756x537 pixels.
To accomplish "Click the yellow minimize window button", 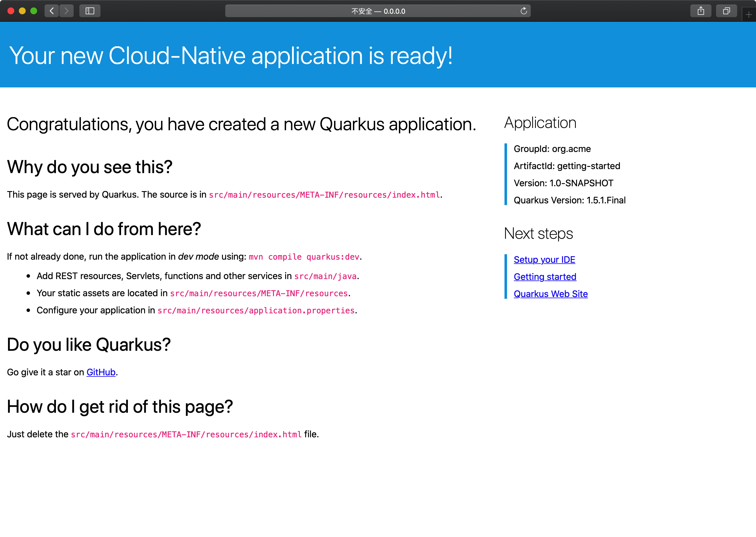I will tap(22, 11).
